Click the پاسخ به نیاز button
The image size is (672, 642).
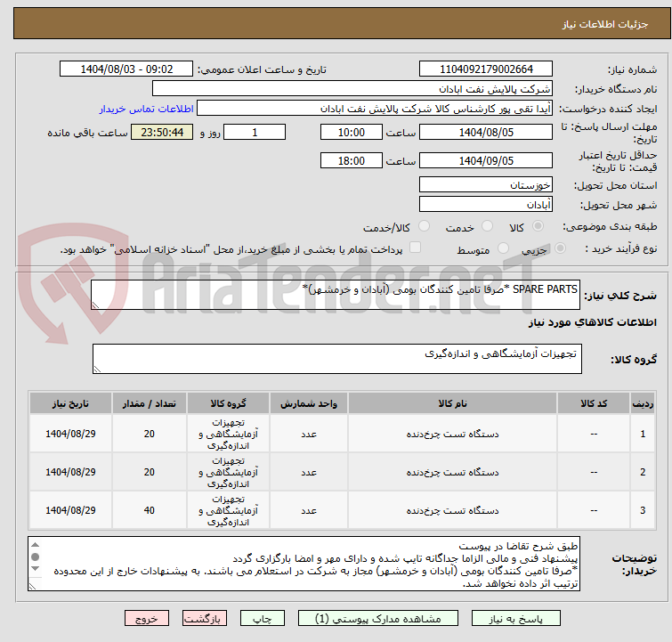coord(515,619)
